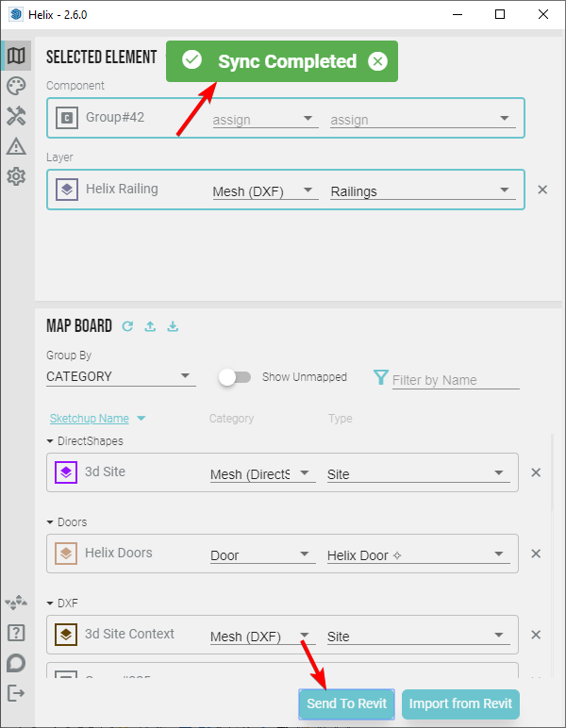This screenshot has width=566, height=728.
Task: Click the logout icon in sidebar
Action: click(16, 694)
